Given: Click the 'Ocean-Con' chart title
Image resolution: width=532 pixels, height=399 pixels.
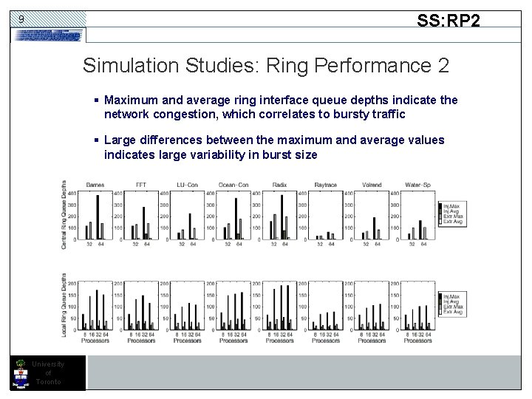Looking at the screenshot, I should pos(233,185).
